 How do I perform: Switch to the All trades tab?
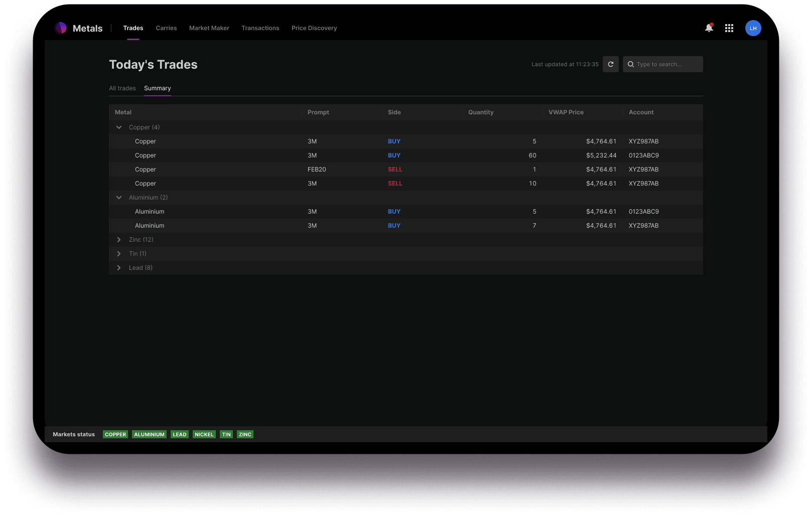[122, 88]
